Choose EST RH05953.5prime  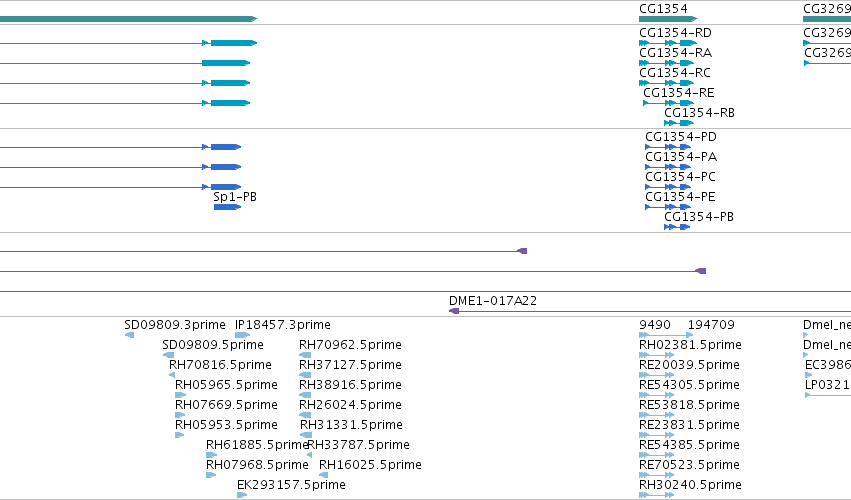click(x=226, y=425)
